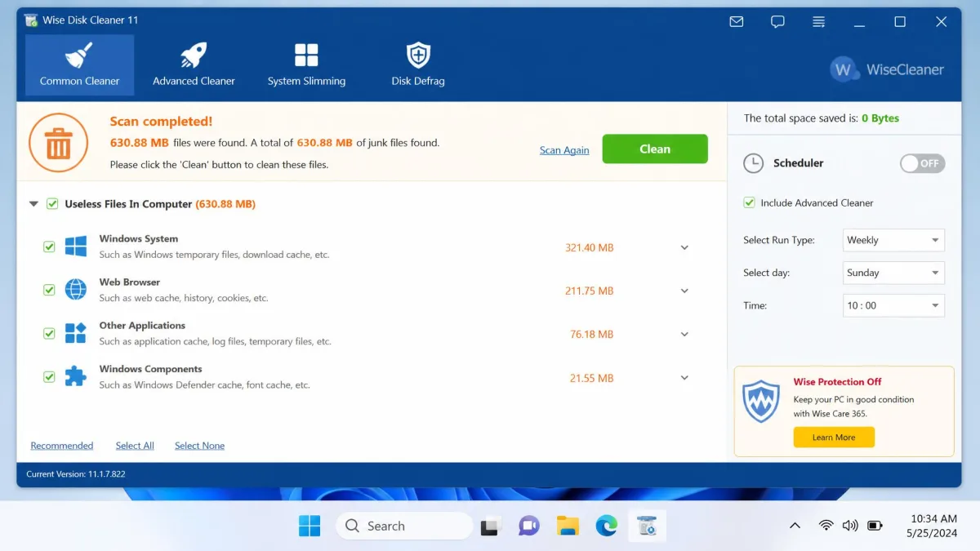Click the taskbar Search box

tap(404, 526)
